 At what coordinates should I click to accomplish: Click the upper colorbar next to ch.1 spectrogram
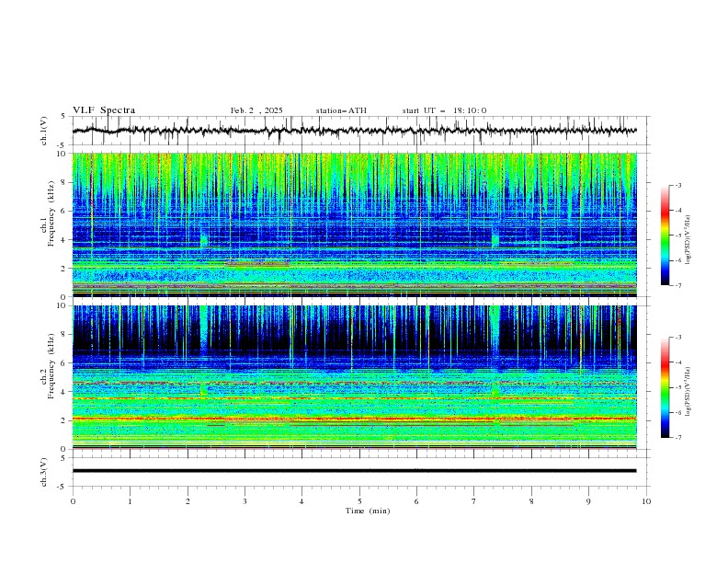tap(665, 236)
